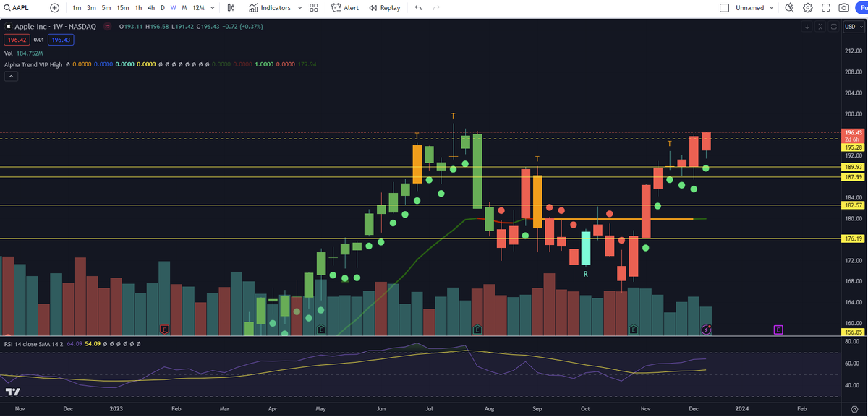Screen dimensions: 868x417
Task: Open the Indicators dialog
Action: [x=270, y=8]
